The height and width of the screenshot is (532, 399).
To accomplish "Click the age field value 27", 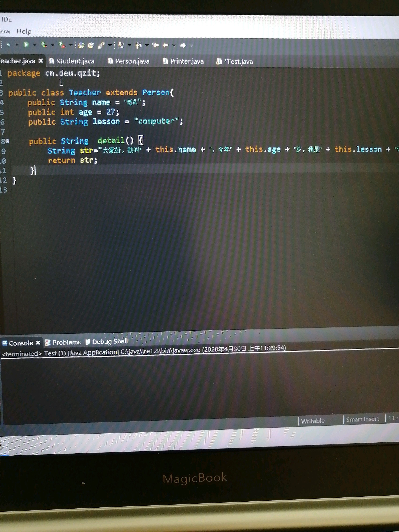I will tap(111, 112).
